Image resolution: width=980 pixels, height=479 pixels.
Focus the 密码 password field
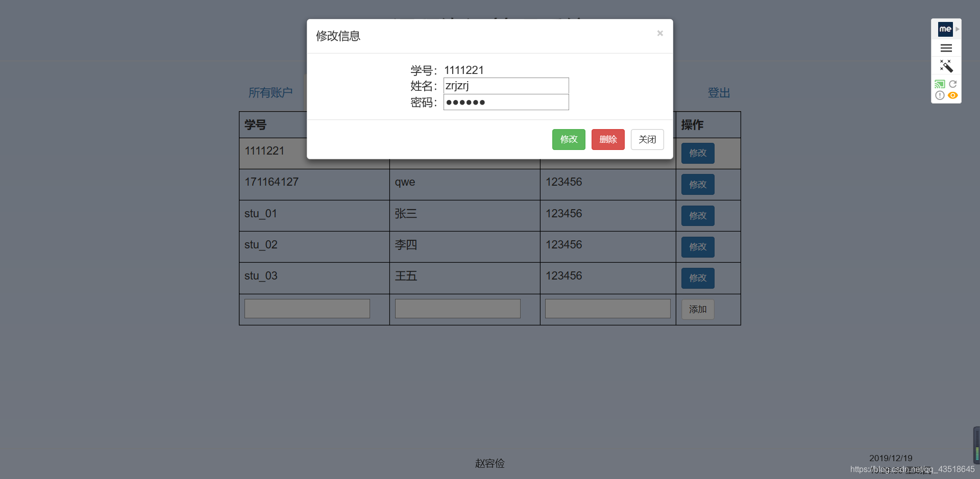click(506, 102)
